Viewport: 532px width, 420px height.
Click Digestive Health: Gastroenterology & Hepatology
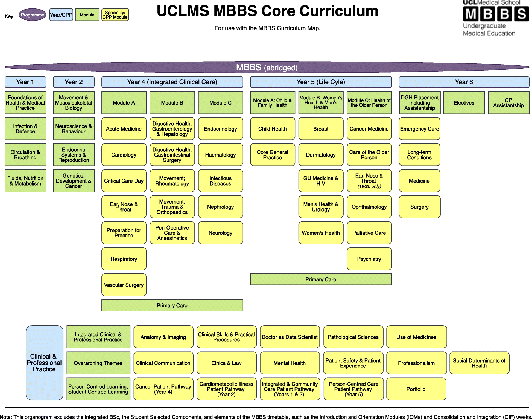coord(172,129)
